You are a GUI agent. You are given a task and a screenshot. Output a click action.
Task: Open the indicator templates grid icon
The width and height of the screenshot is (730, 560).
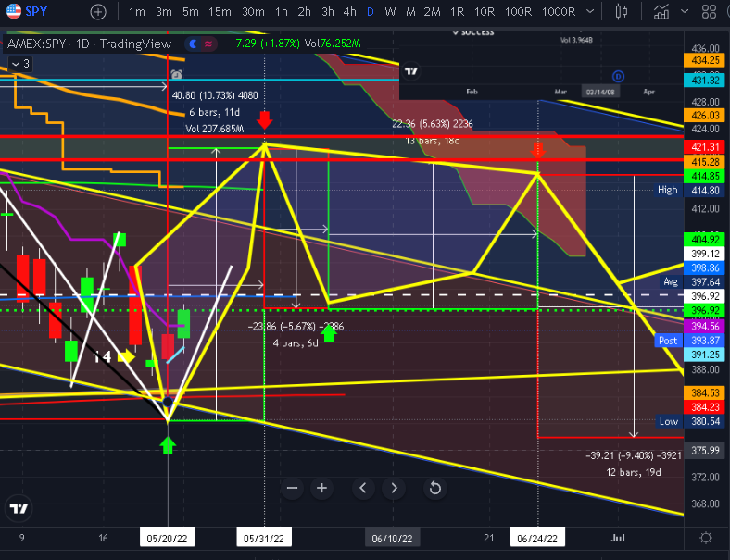point(709,12)
